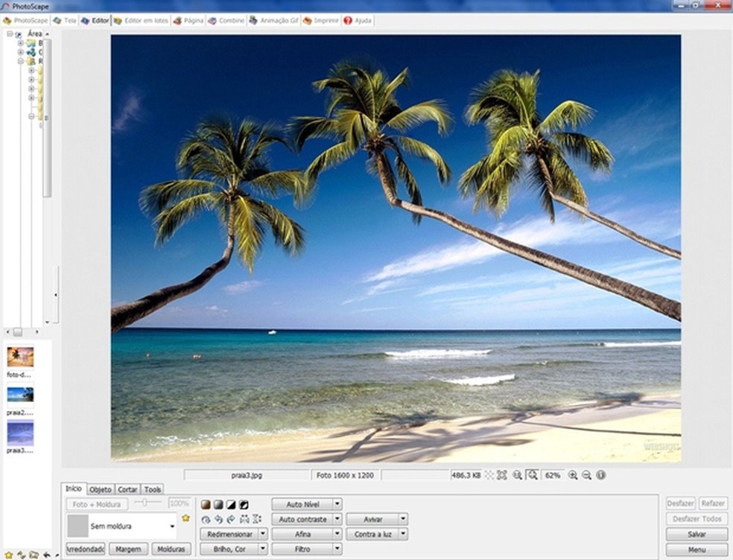Select the praia2 thumbnail
733x560 pixels.
[20, 395]
